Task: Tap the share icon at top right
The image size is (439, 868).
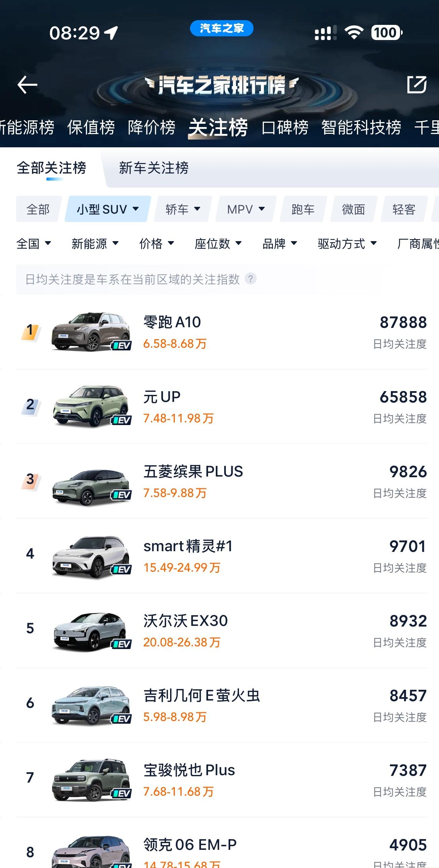Action: (416, 84)
